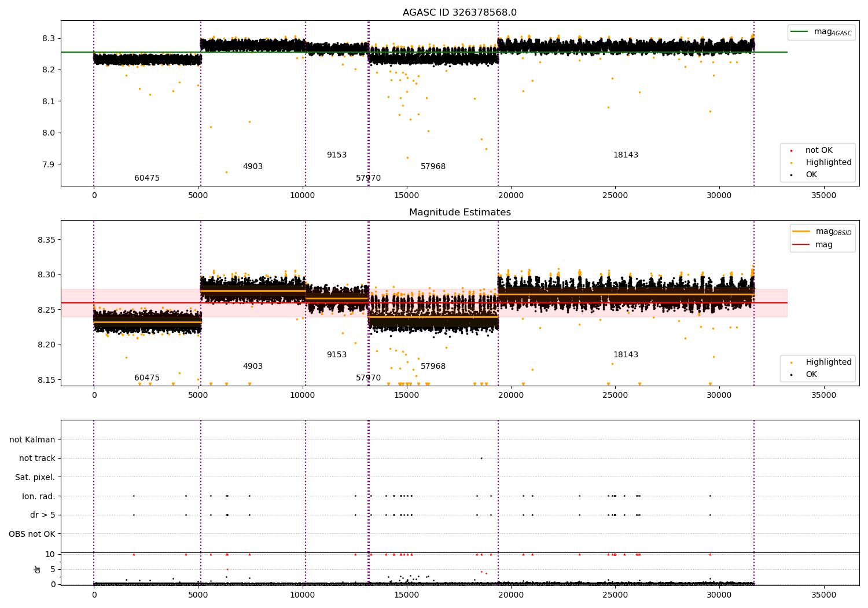868x608 pixels.
Task: Click obsid label 18143 in top plot
Action: [x=626, y=155]
